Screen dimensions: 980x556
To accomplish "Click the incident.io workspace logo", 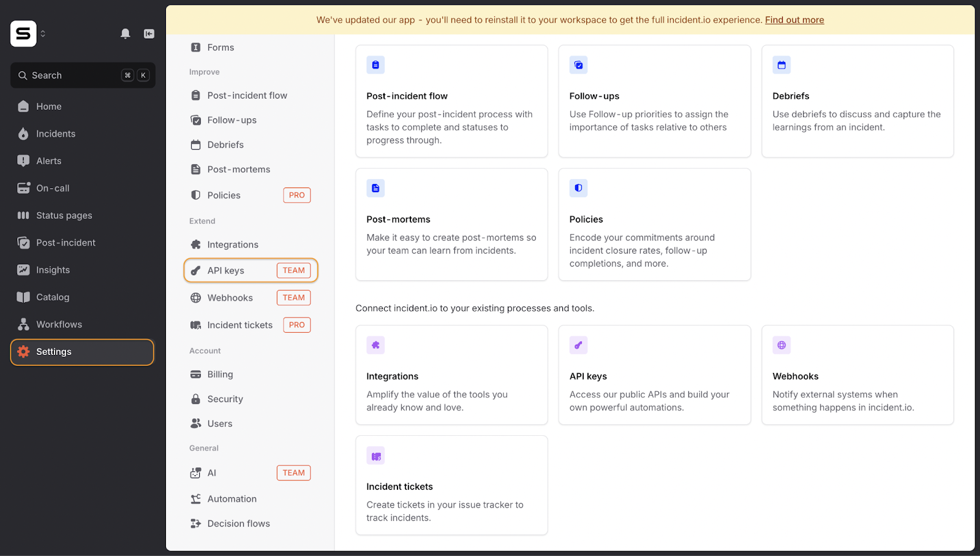I will click(23, 34).
